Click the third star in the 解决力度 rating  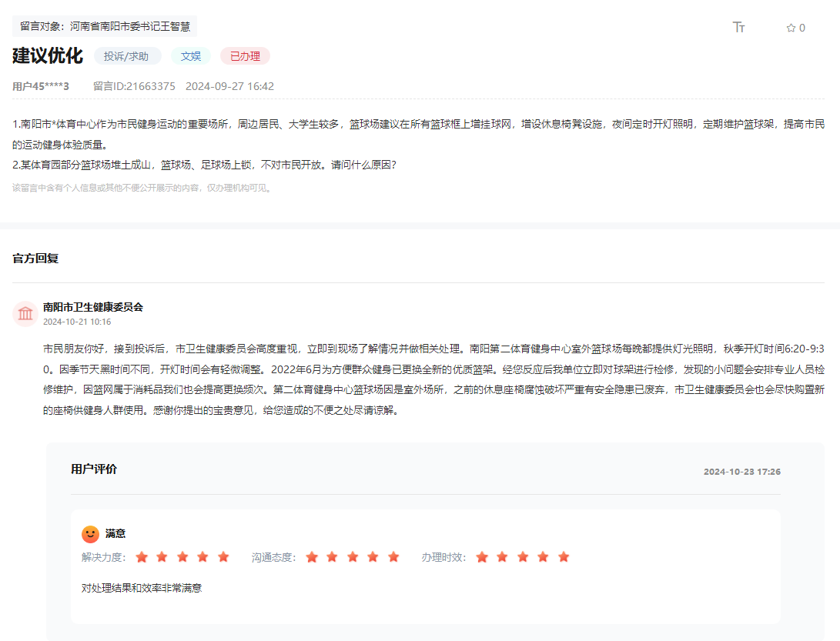pos(182,556)
